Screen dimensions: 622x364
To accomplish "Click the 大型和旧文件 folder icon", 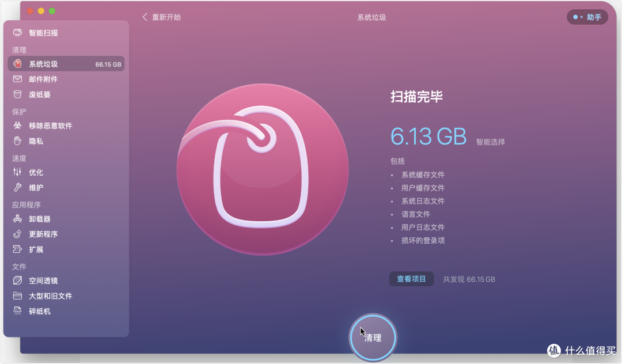I will click(x=17, y=296).
